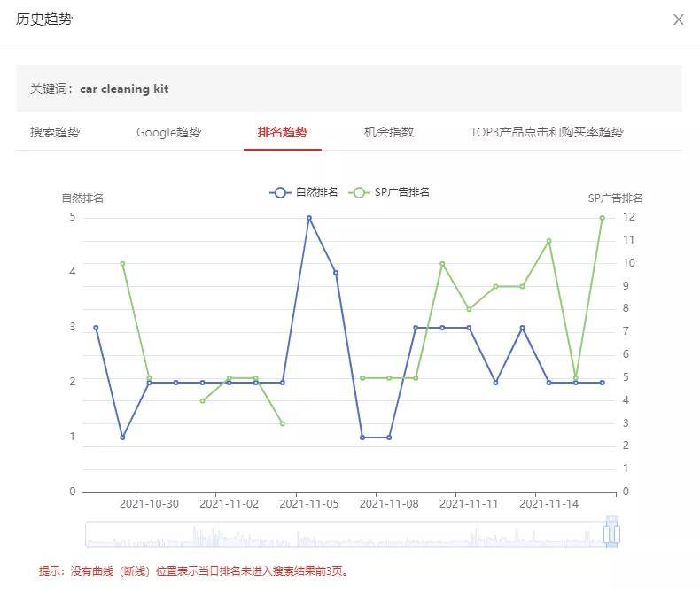
Task: Click first blue point at rank 3
Action: pos(96,328)
